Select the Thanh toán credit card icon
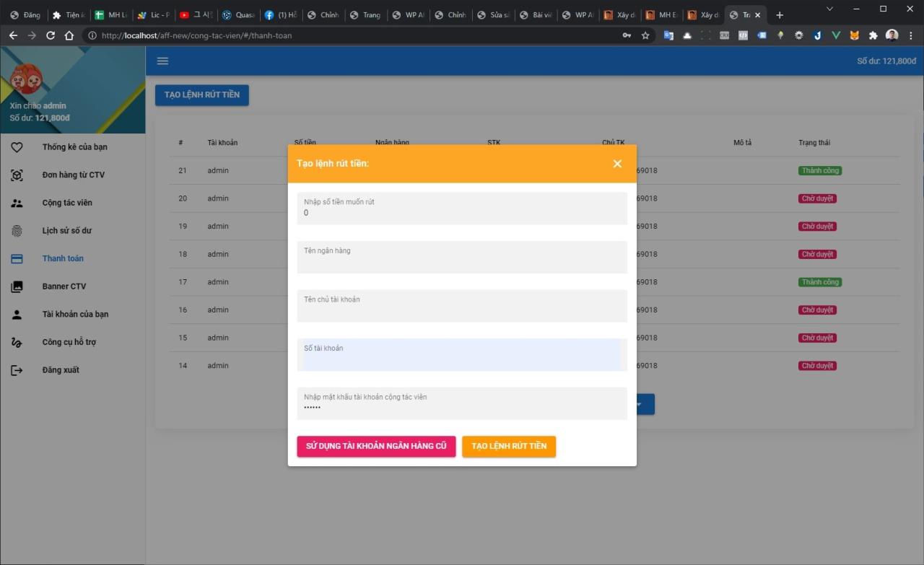 point(17,258)
